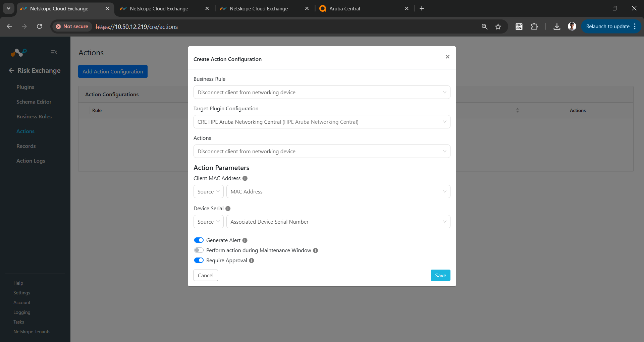644x342 pixels.
Task: Save the action configuration
Action: [440, 275]
